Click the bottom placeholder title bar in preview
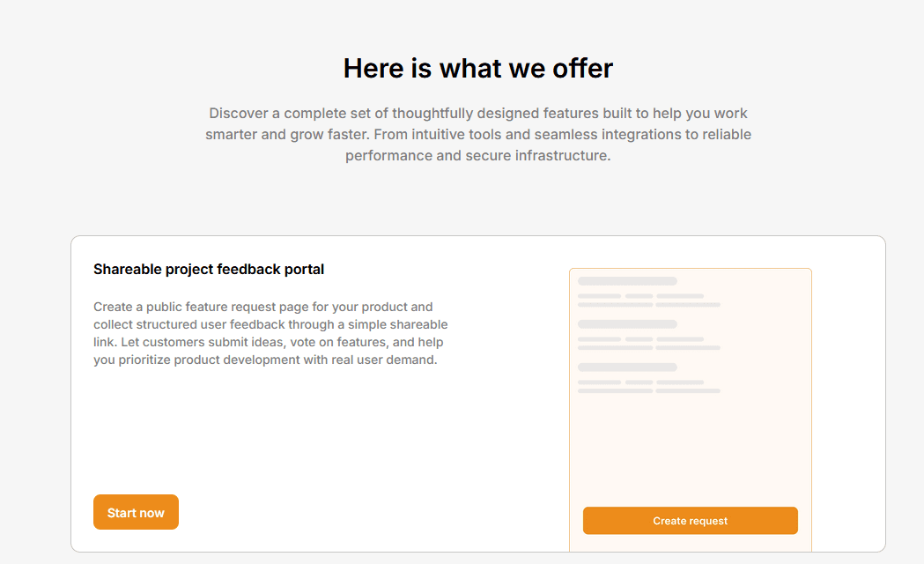 [x=627, y=367]
